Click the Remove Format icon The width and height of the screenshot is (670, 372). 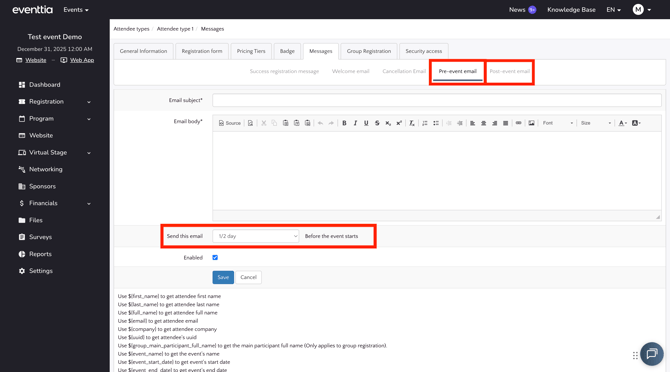click(411, 123)
